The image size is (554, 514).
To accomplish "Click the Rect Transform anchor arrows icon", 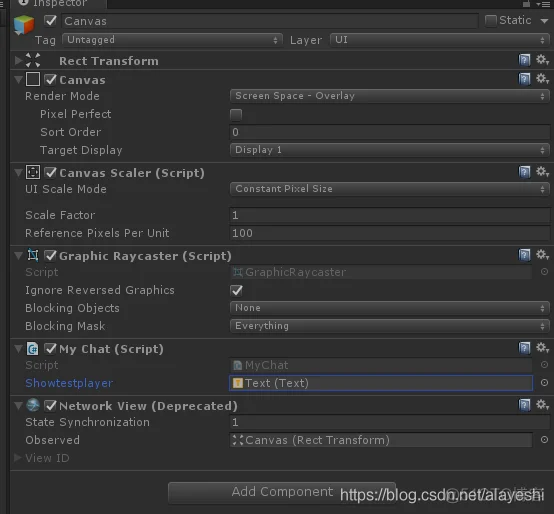I will pos(33,60).
